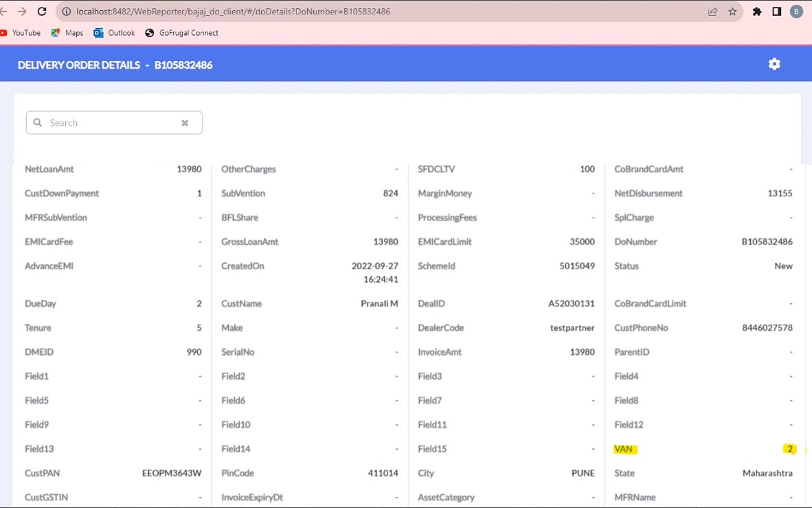
Task: Toggle the browser side panel icon
Action: [x=777, y=12]
